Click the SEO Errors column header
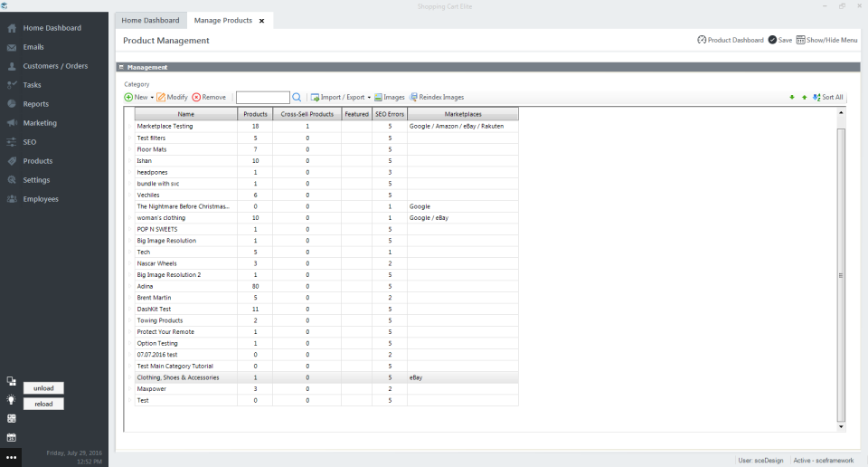868x467 pixels. [x=390, y=114]
